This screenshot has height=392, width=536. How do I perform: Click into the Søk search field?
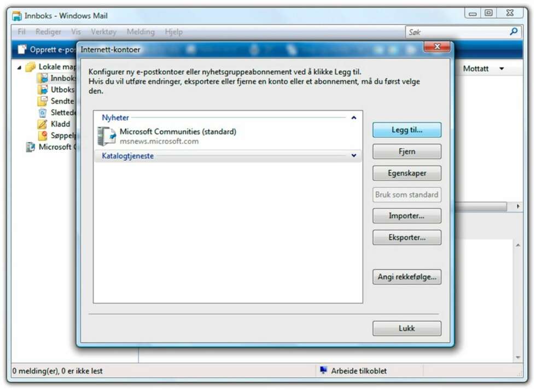(x=456, y=32)
